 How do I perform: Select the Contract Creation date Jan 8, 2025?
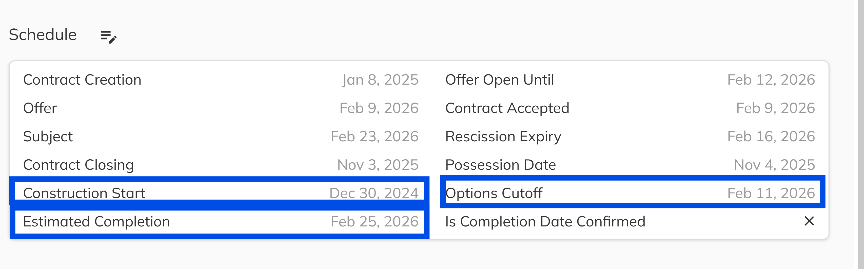[380, 80]
